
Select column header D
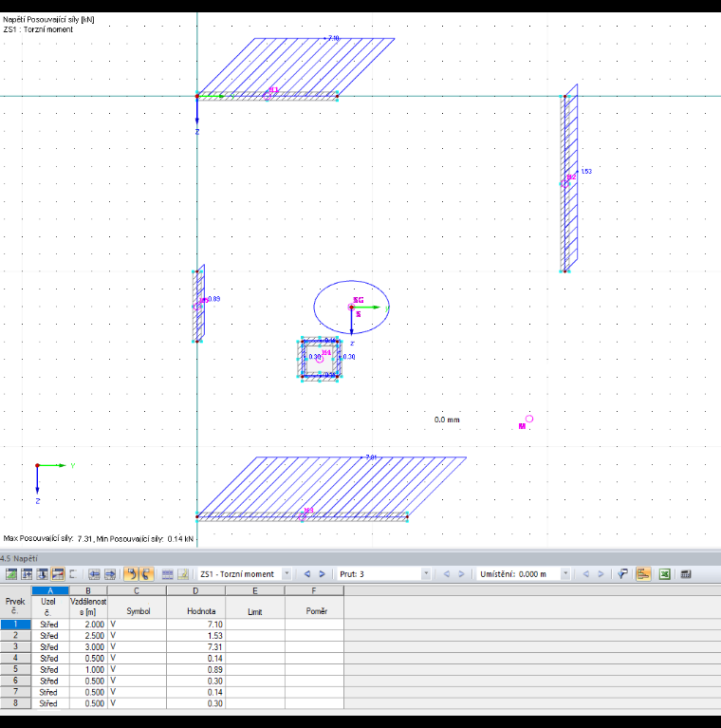[x=195, y=590]
